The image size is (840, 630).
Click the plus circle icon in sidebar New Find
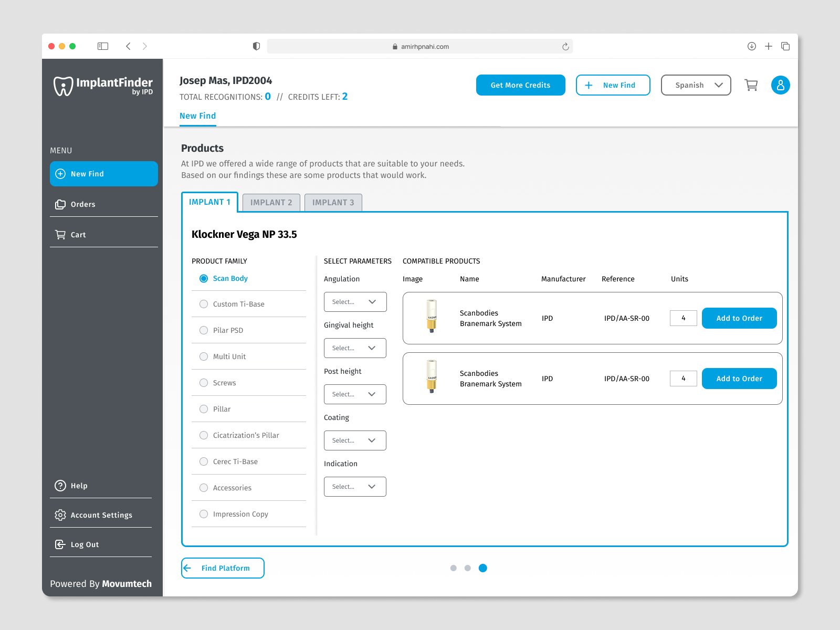pyautogui.click(x=60, y=174)
